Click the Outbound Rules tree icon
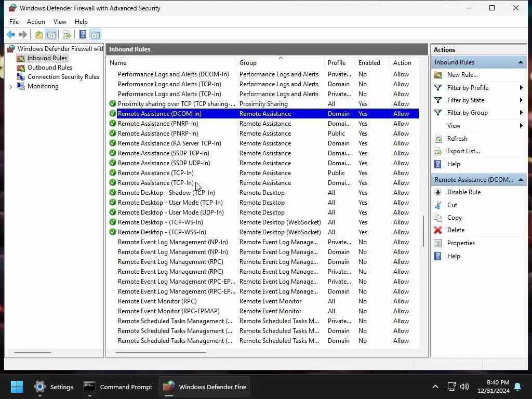The height and width of the screenshot is (399, 532). [x=21, y=68]
